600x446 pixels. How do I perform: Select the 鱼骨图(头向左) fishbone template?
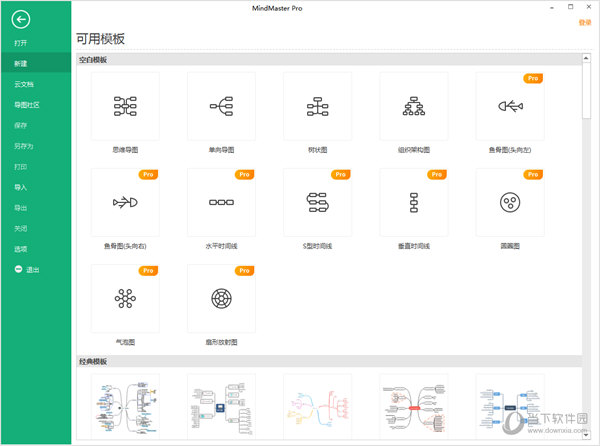coord(510,106)
